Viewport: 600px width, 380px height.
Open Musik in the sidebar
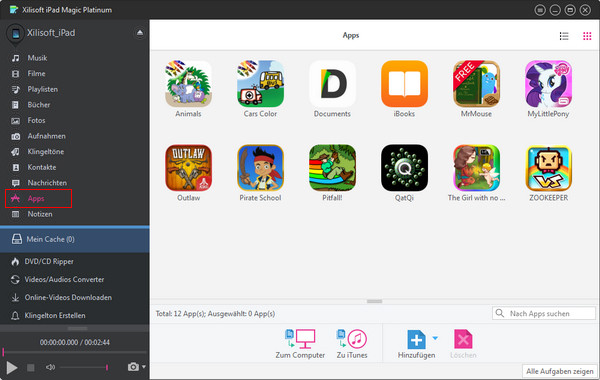point(37,58)
